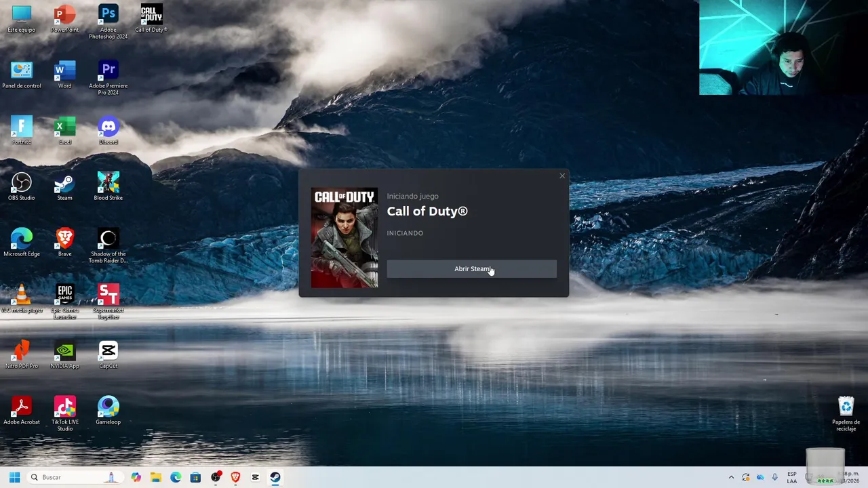
Task: Click the microphone tray icon
Action: click(774, 477)
